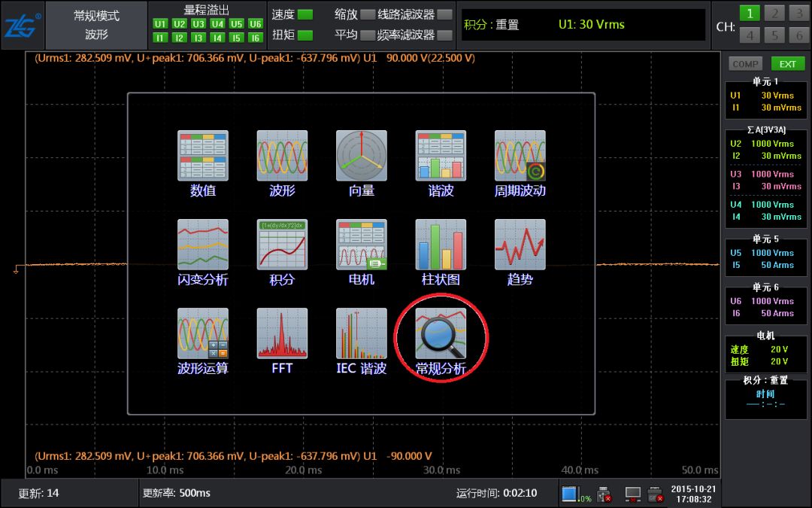
Task: Select channel 4 button
Action: click(x=750, y=35)
